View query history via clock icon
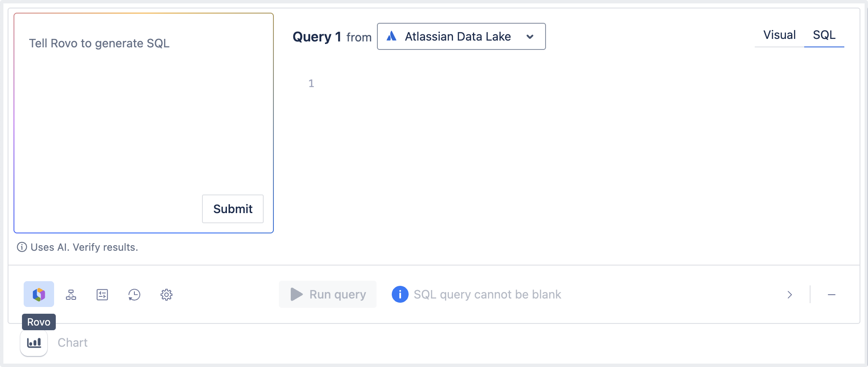Viewport: 868px width, 367px height. pos(134,294)
